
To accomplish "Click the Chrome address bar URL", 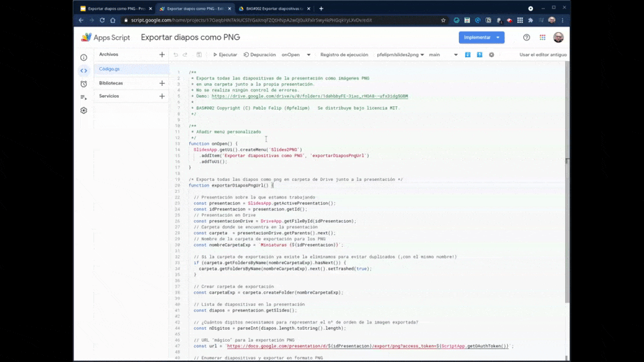I will pos(251,20).
